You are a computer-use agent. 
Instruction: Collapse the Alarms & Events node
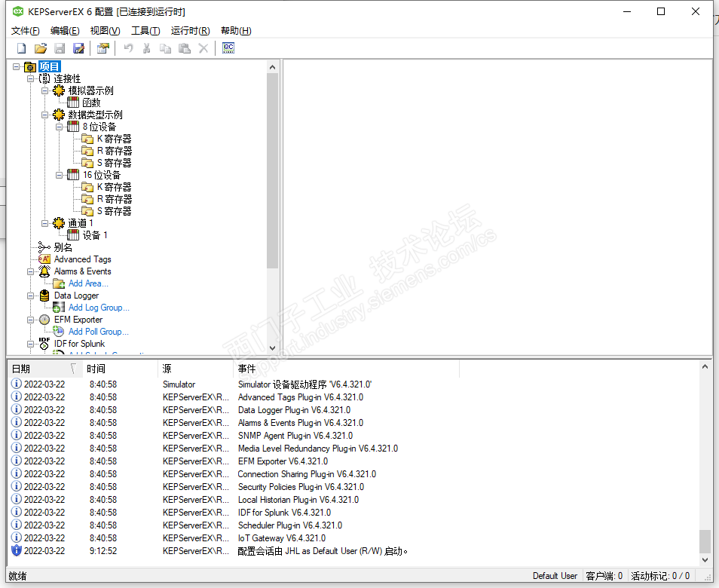coord(30,271)
